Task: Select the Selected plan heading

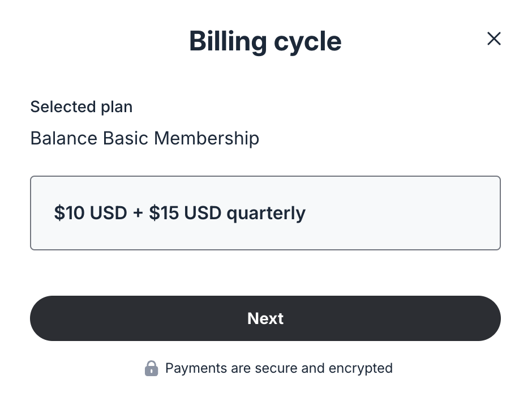Action: 81,106
